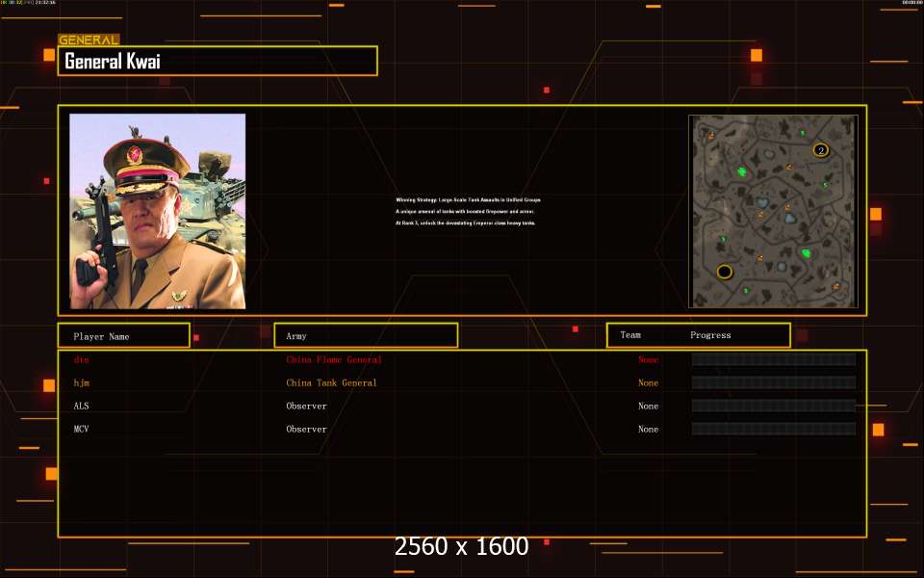The width and height of the screenshot is (924, 578).
Task: Click dtm's loading progress bar
Action: point(774,359)
